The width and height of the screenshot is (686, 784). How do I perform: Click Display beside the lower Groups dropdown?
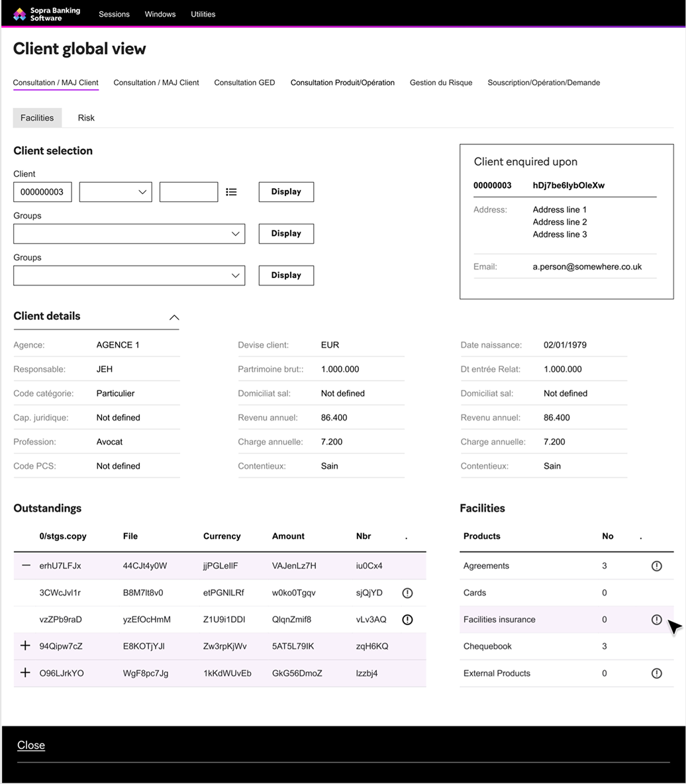(x=286, y=275)
